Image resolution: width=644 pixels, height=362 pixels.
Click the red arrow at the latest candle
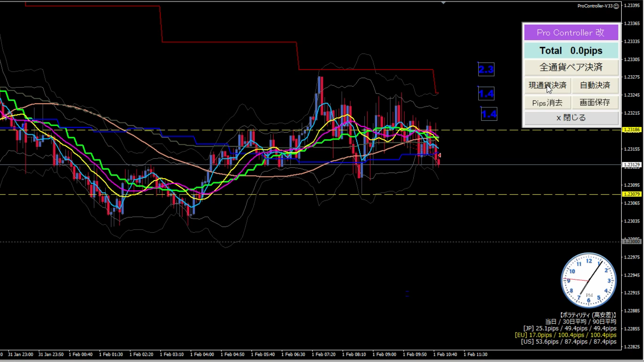pyautogui.click(x=439, y=155)
